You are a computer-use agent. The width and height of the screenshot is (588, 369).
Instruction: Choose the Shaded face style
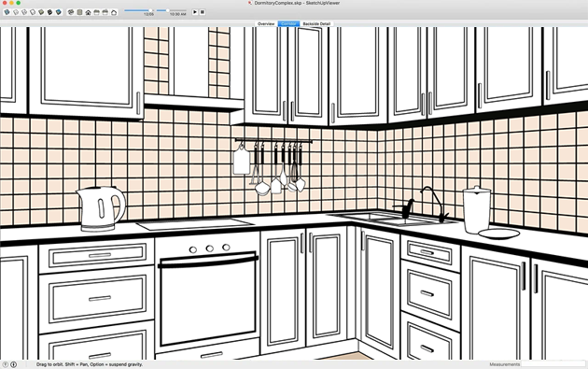click(x=41, y=12)
